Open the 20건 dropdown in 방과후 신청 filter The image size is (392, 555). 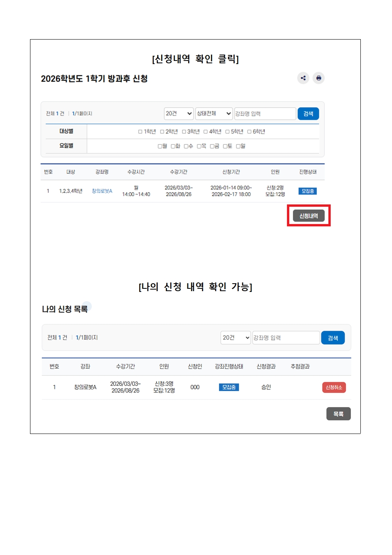point(179,114)
